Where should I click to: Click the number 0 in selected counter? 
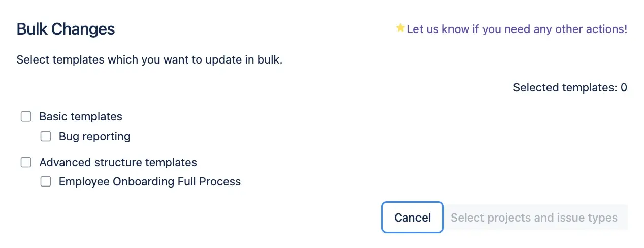pyautogui.click(x=624, y=87)
